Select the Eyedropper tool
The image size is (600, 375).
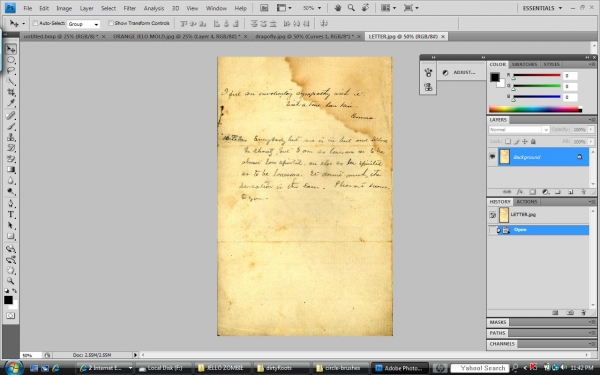(x=11, y=103)
